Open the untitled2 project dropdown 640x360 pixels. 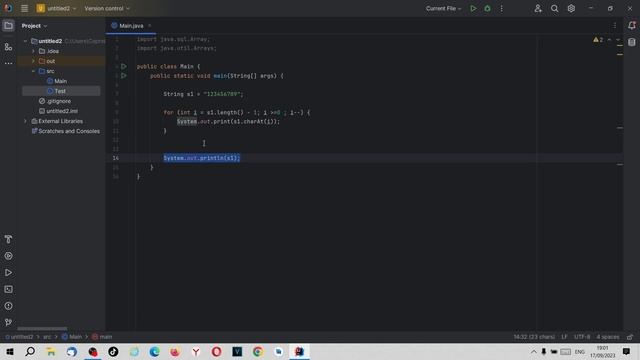pyautogui.click(x=56, y=8)
